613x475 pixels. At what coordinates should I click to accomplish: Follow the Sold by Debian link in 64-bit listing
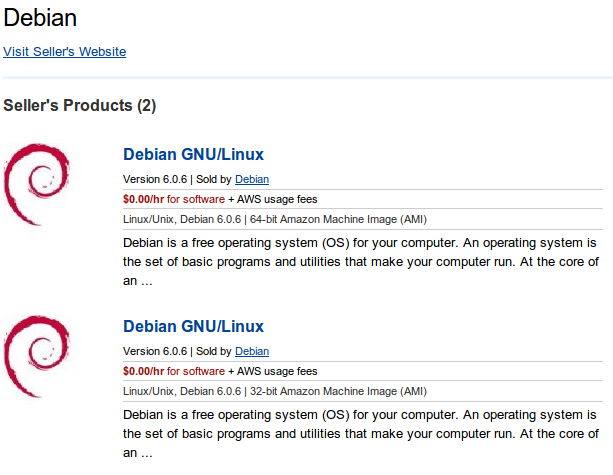[x=252, y=180]
